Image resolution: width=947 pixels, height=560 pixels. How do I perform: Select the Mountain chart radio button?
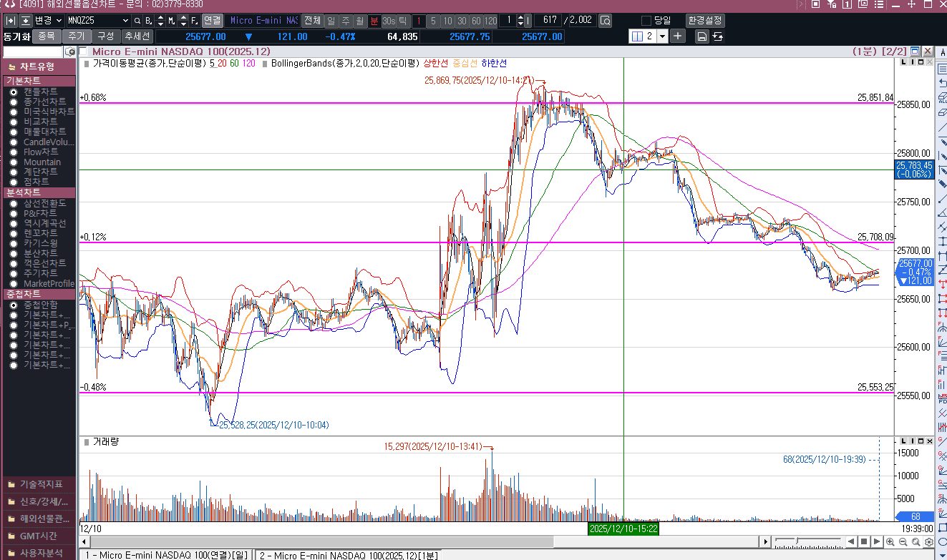[x=14, y=162]
